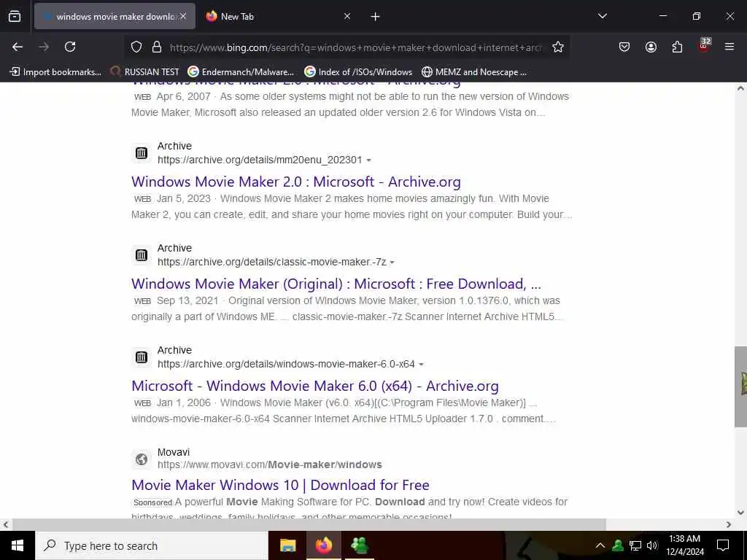
Task: Click the movavi.com/Movie-maker/windows URL
Action: [x=270, y=464]
